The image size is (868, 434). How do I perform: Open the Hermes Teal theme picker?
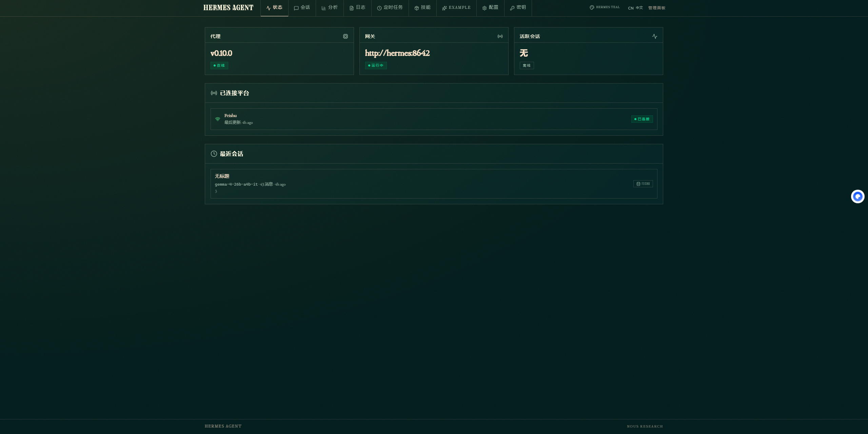[605, 7]
